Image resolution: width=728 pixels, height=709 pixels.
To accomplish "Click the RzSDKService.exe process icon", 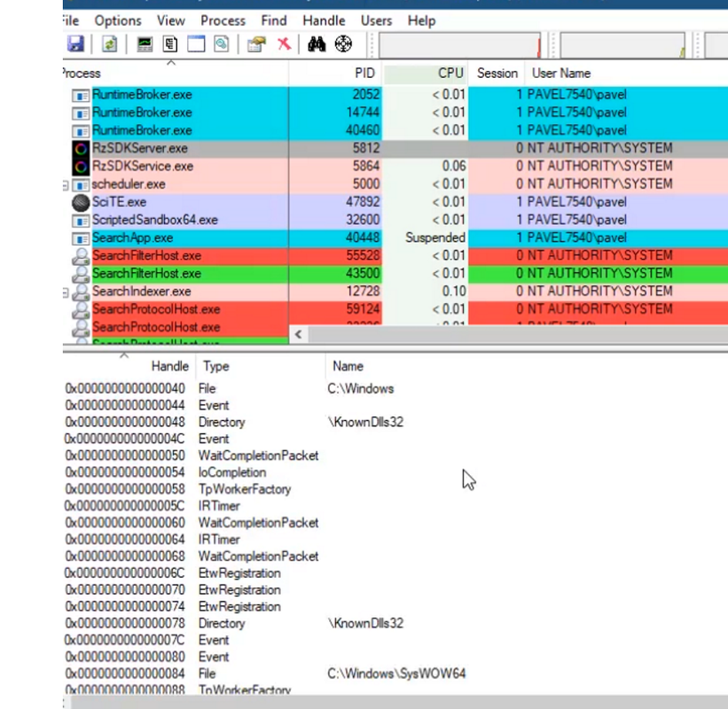I will coord(81,167).
